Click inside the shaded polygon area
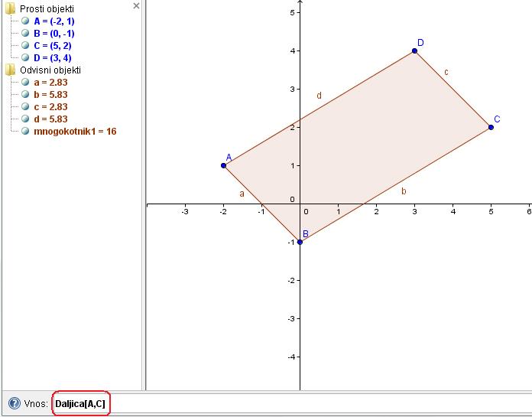Viewport: 532px width, 417px height. tap(359, 145)
